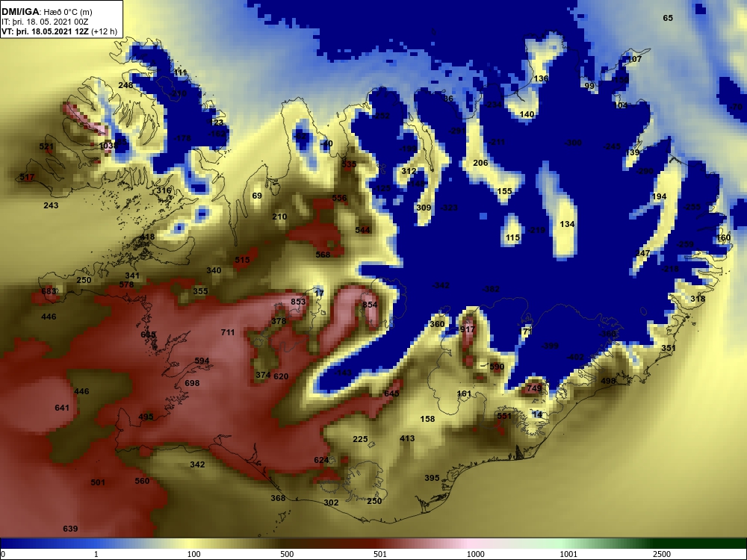Click the map value 302
The height and width of the screenshot is (560, 747).
pyautogui.click(x=331, y=503)
